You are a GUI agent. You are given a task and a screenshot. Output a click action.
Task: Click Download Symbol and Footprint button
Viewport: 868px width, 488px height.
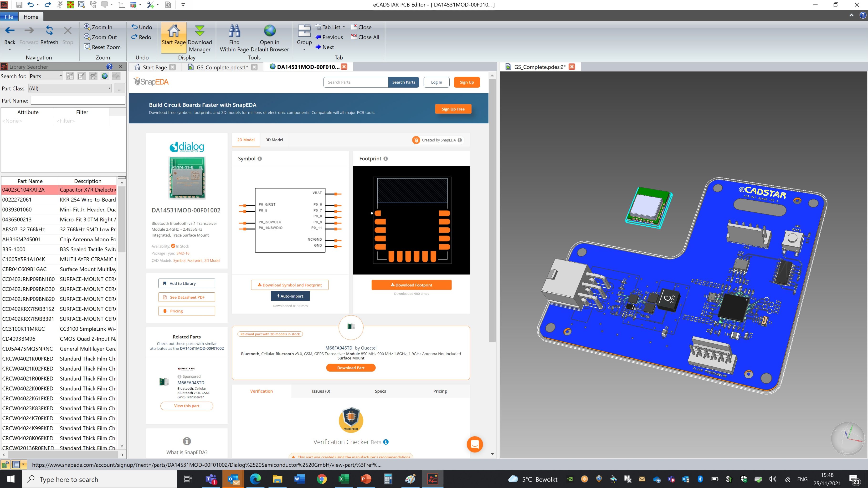[289, 285]
